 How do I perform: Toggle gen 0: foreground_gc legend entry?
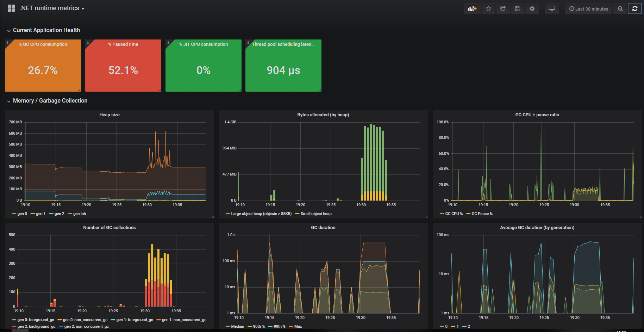36,320
